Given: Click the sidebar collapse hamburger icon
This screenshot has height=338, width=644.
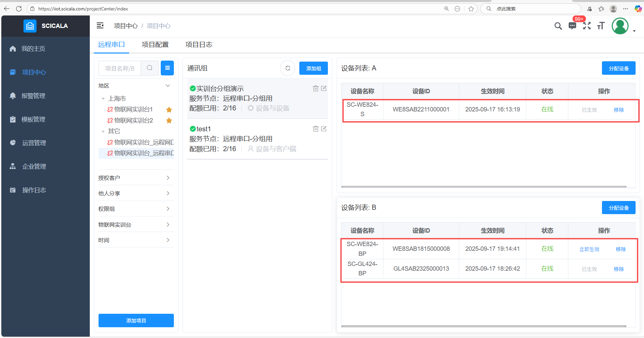Looking at the screenshot, I should point(100,26).
